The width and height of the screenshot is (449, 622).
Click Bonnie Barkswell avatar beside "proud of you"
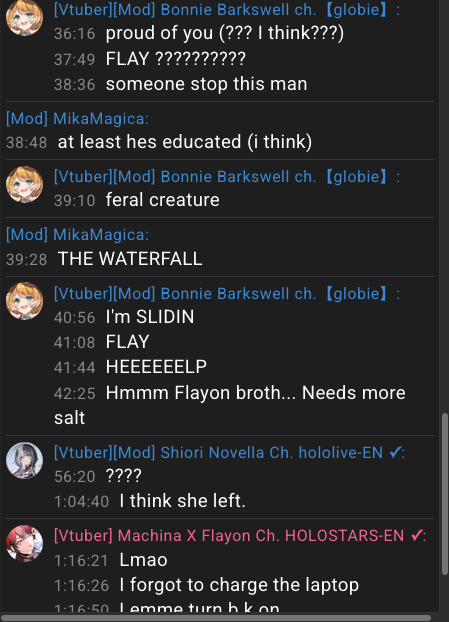(x=24, y=18)
